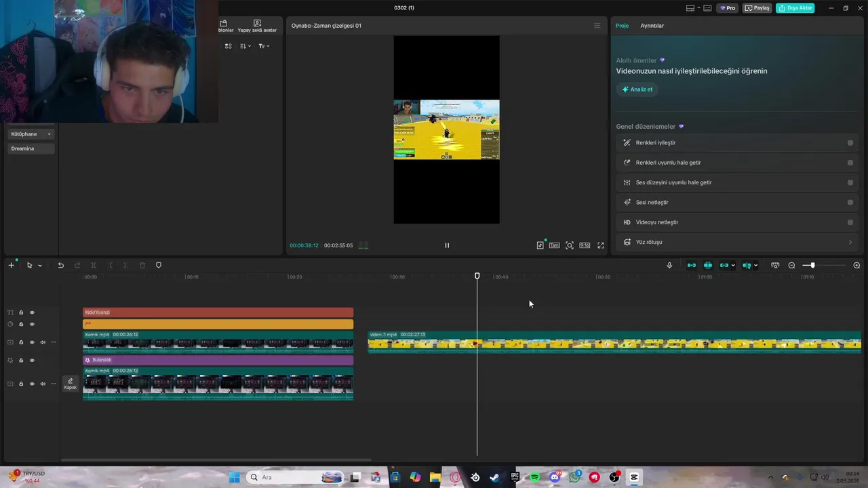Open the player zoom scan icon

pos(570,245)
